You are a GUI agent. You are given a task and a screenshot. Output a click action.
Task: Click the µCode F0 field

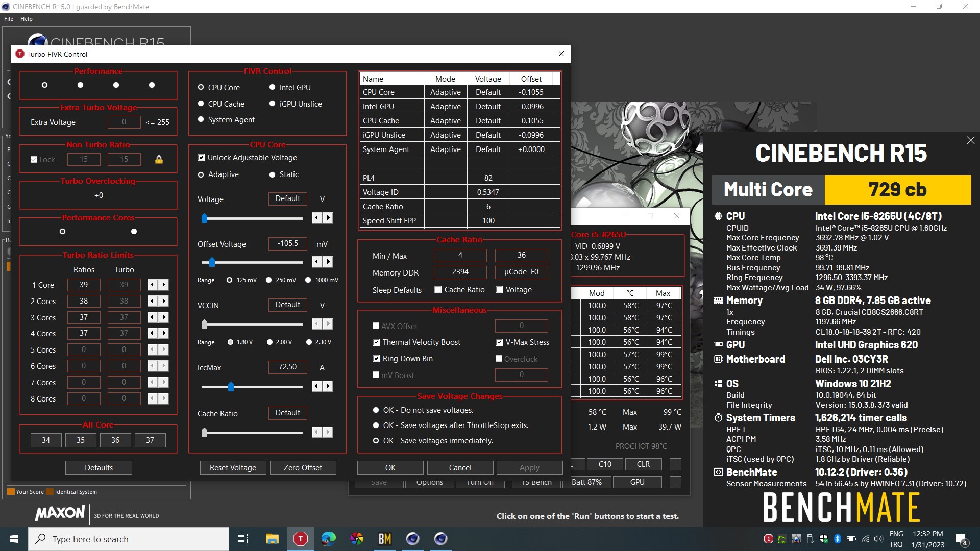(x=521, y=272)
